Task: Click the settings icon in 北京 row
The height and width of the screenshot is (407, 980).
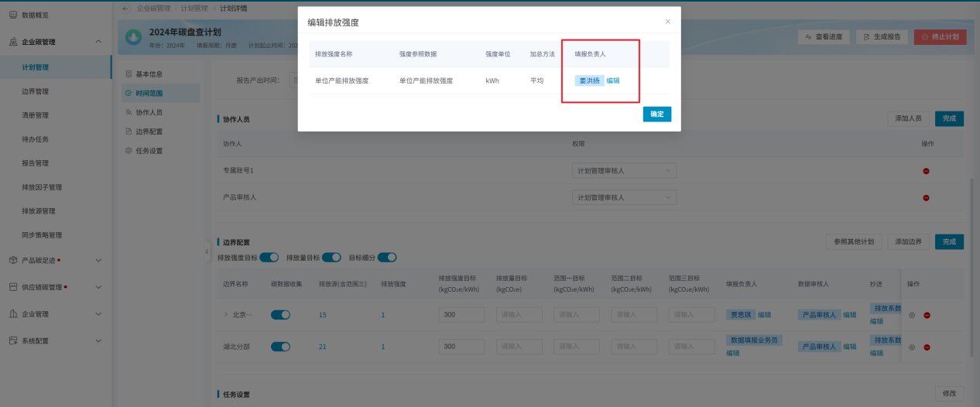Action: [x=912, y=315]
